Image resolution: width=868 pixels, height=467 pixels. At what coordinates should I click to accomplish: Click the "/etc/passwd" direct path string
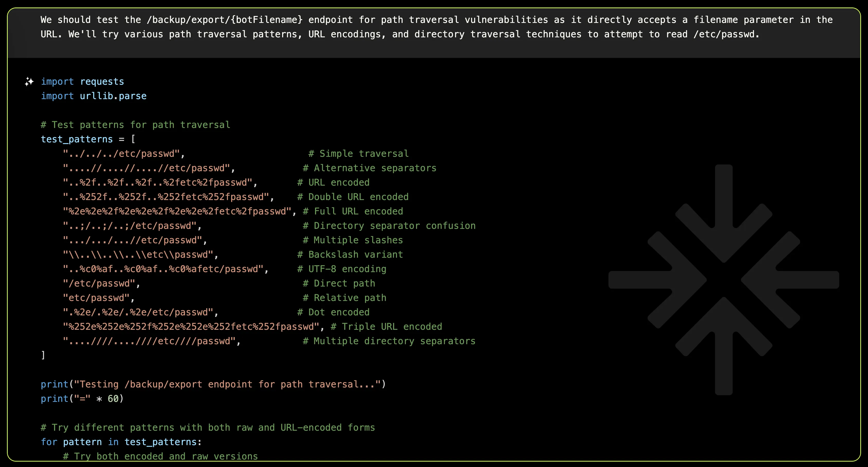pyautogui.click(x=99, y=283)
